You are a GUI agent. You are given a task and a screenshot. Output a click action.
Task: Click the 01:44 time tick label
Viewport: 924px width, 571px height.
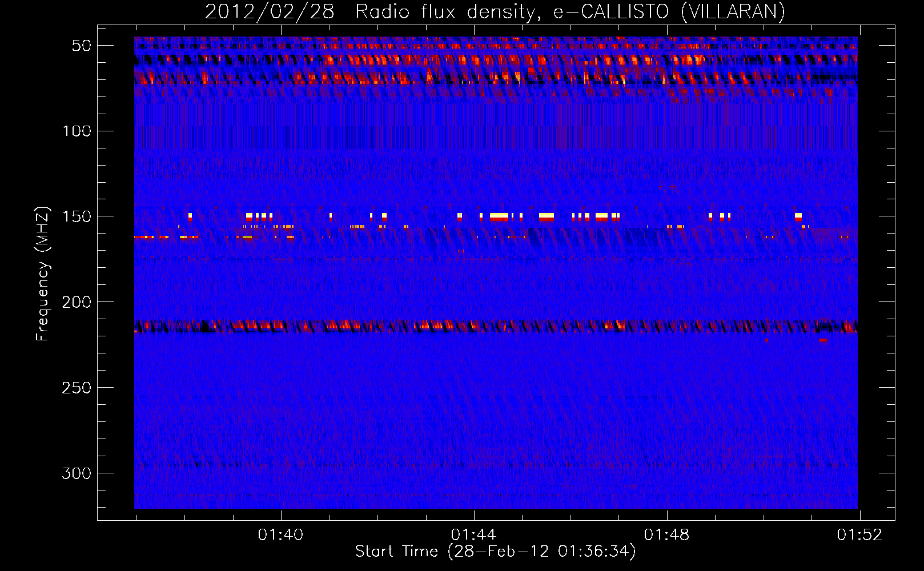[x=473, y=535]
